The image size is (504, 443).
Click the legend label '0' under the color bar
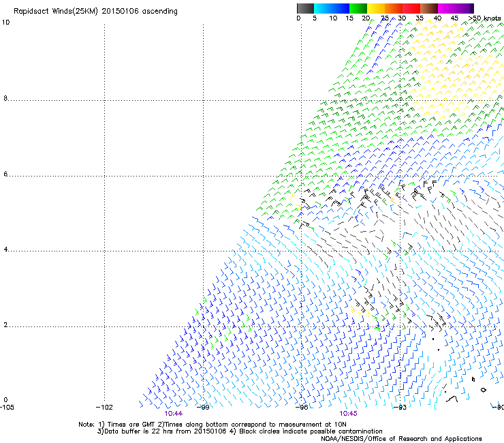(298, 18)
